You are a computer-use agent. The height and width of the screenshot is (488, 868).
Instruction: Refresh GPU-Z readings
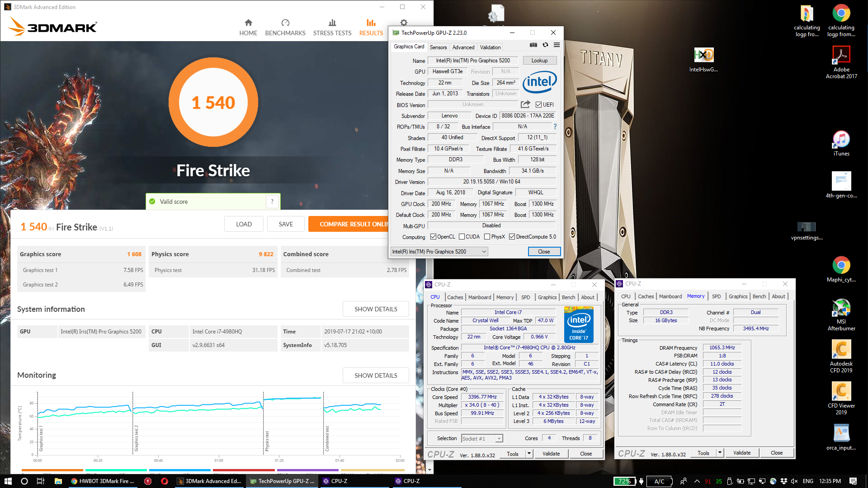pos(545,45)
